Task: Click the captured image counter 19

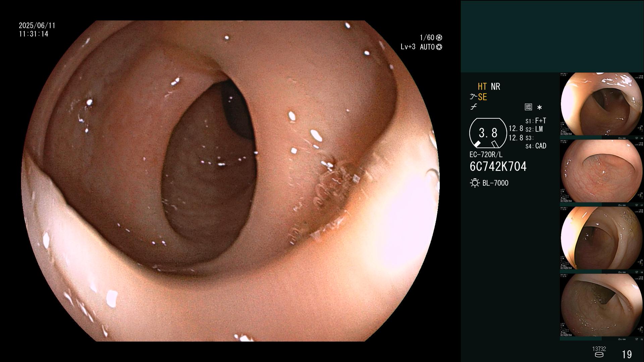Action: pyautogui.click(x=627, y=354)
